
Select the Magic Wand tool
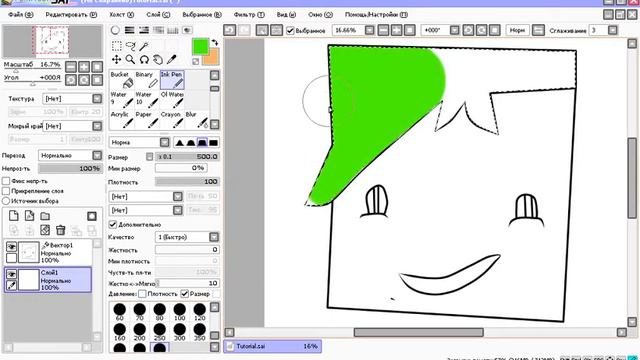point(144,46)
